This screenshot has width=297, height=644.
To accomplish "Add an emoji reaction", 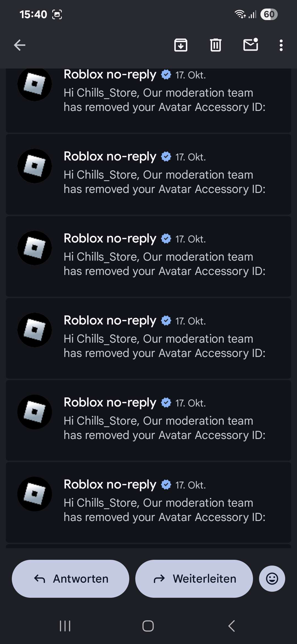I will tap(272, 578).
